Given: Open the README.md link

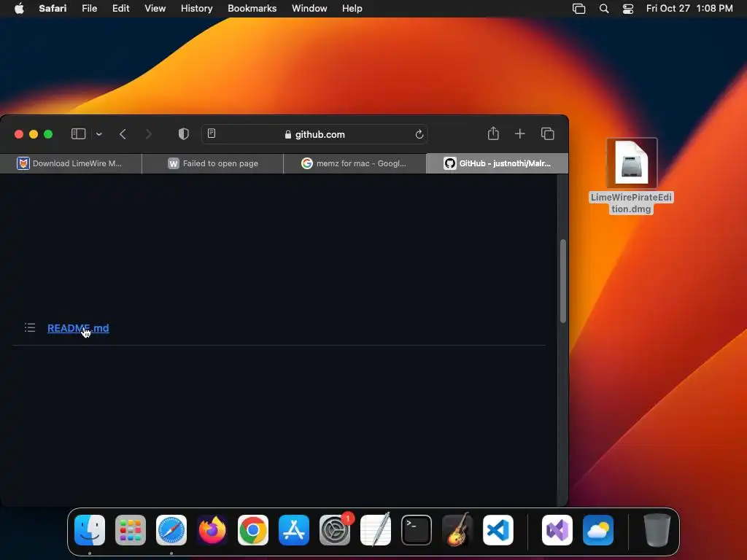Looking at the screenshot, I should pyautogui.click(x=78, y=328).
